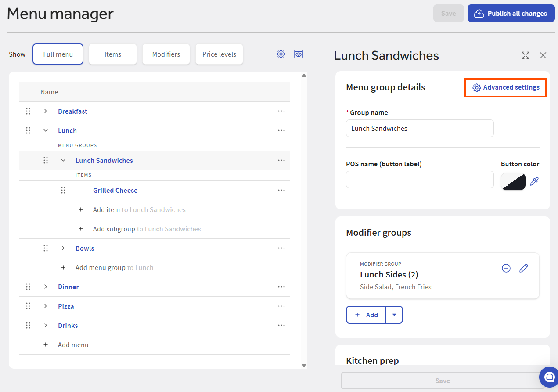
Task: Click the drag handle for Grilled Cheese row
Action: pyautogui.click(x=63, y=190)
